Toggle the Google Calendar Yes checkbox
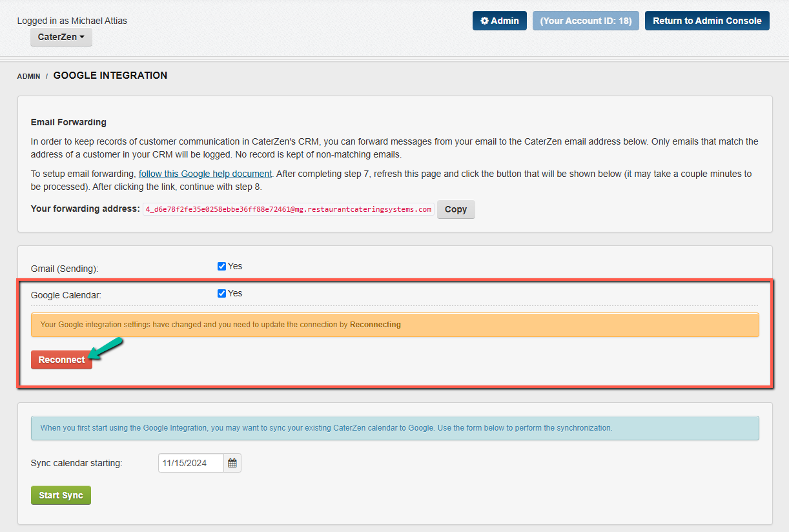The image size is (789, 532). (x=221, y=293)
